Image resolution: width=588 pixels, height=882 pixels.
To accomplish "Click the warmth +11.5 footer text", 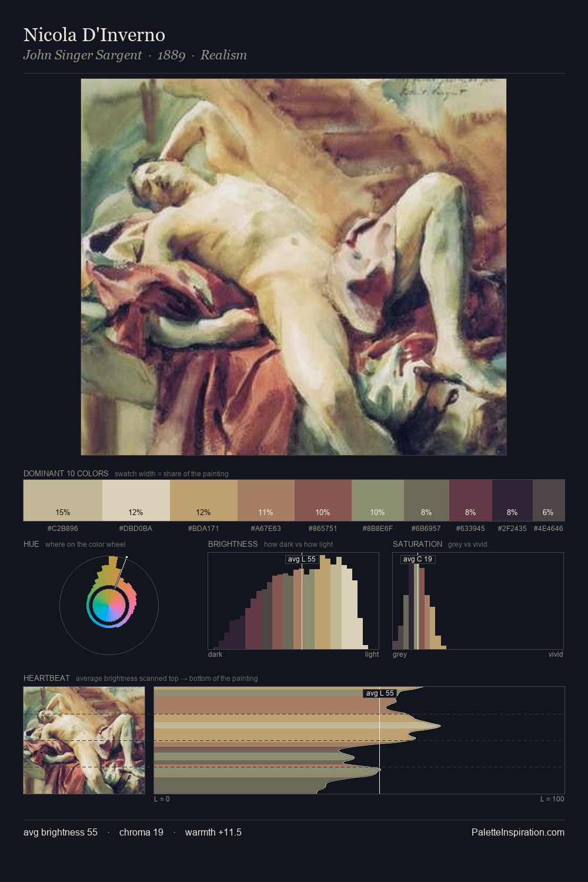I will click(x=213, y=832).
